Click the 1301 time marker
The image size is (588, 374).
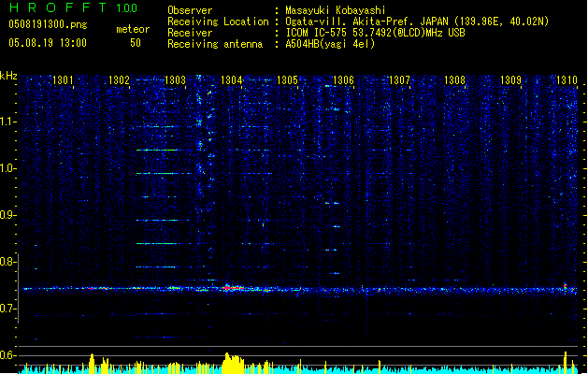[63, 80]
